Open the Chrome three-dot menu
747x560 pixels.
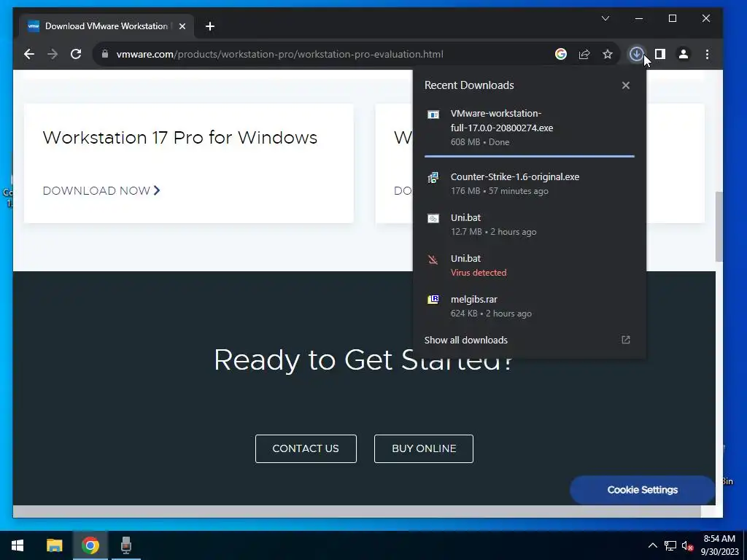[707, 54]
